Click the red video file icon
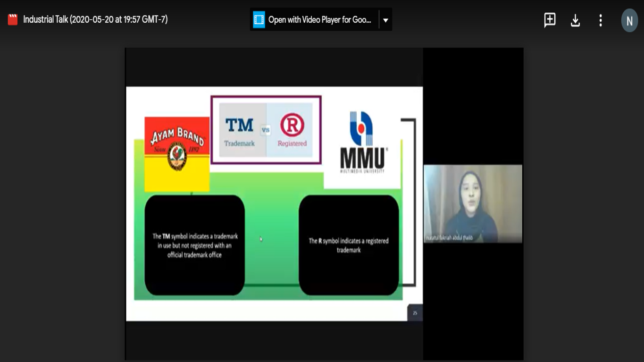 [x=13, y=20]
